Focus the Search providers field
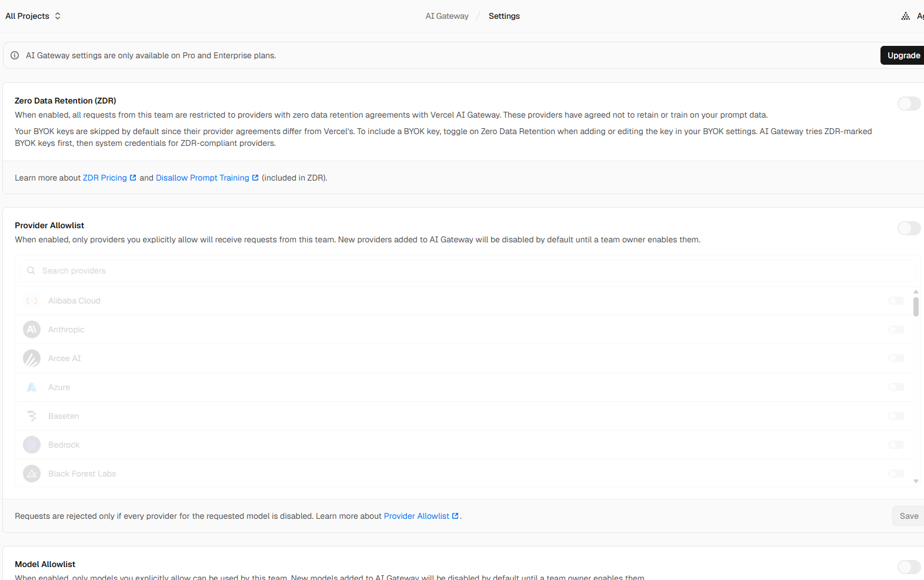The width and height of the screenshot is (924, 580). tap(468, 271)
